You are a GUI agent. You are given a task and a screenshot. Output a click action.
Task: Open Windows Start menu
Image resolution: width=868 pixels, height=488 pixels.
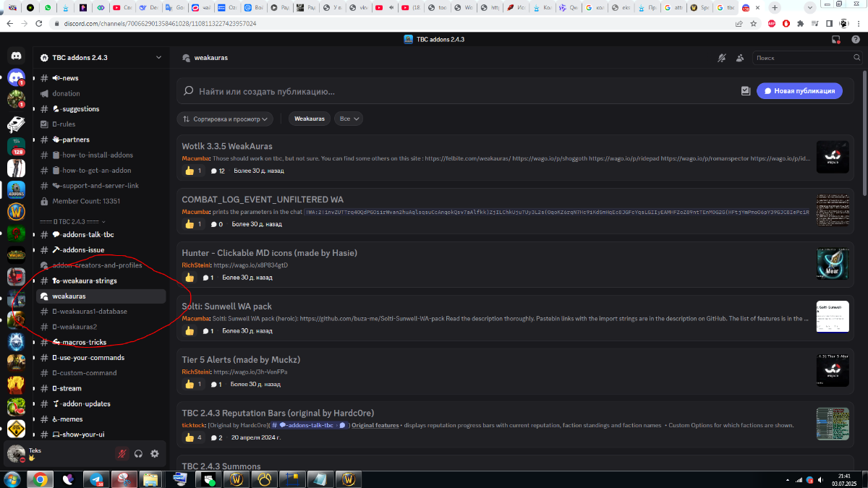tap(12, 479)
